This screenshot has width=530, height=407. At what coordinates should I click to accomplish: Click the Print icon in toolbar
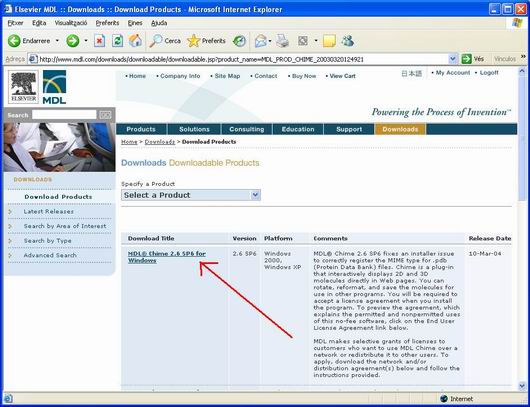[x=282, y=41]
